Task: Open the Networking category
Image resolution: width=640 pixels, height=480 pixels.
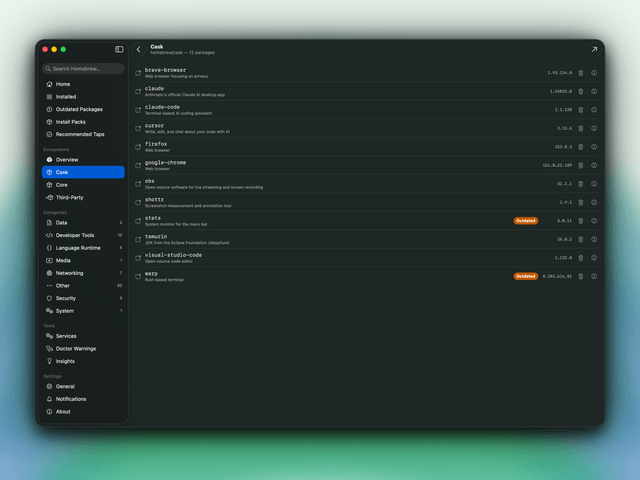Action: [x=83, y=273]
